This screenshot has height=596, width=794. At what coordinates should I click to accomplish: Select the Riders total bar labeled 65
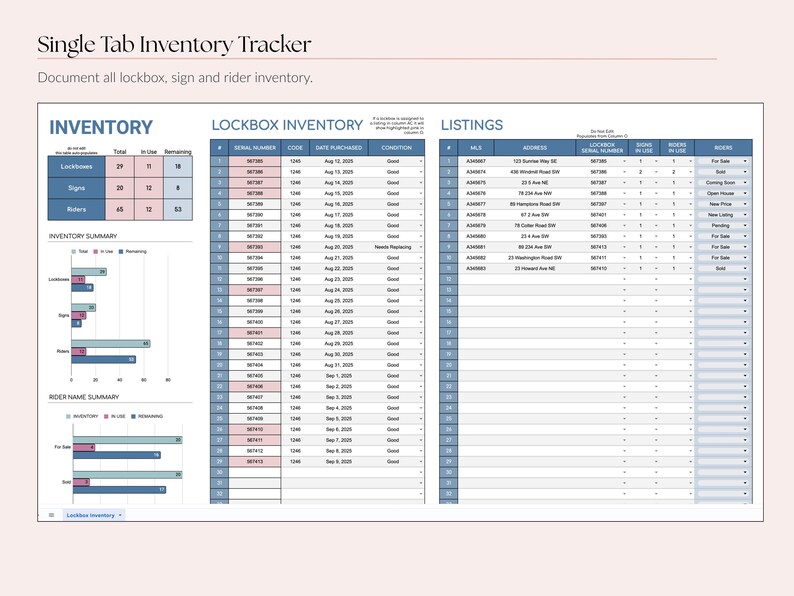pyautogui.click(x=110, y=344)
